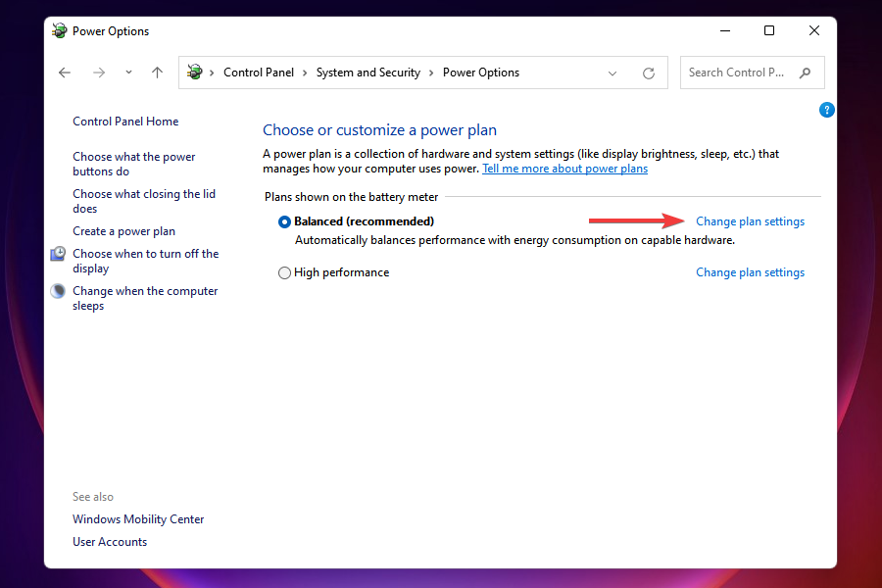
Task: Open Windows Mobility Center
Action: pyautogui.click(x=138, y=519)
